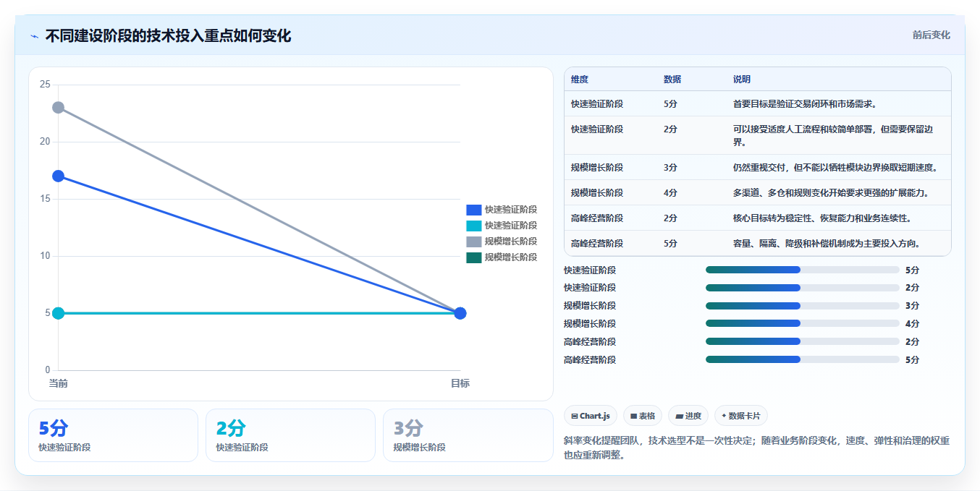This screenshot has height=491, width=980.
Task: Click the 3分 cell in the table
Action: coord(670,168)
